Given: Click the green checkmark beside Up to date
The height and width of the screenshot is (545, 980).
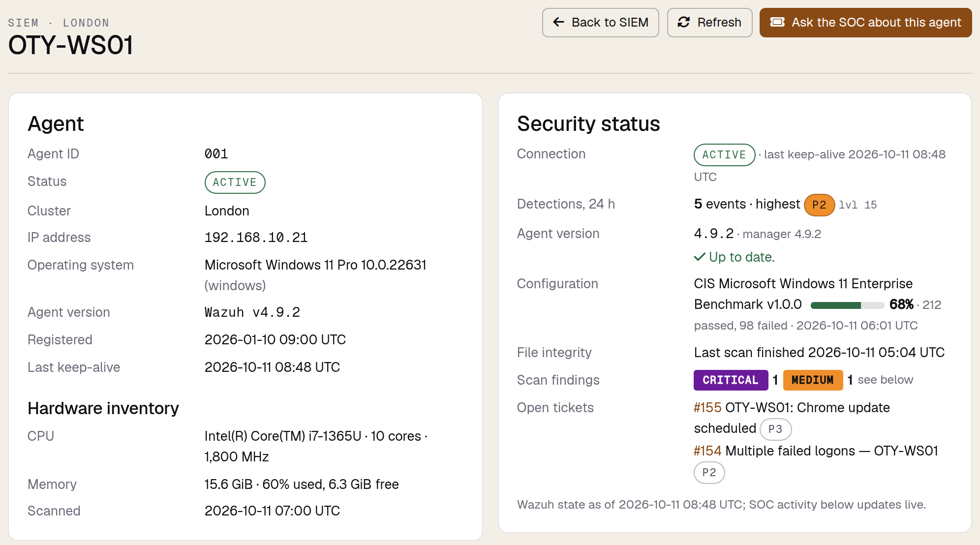Looking at the screenshot, I should point(700,257).
